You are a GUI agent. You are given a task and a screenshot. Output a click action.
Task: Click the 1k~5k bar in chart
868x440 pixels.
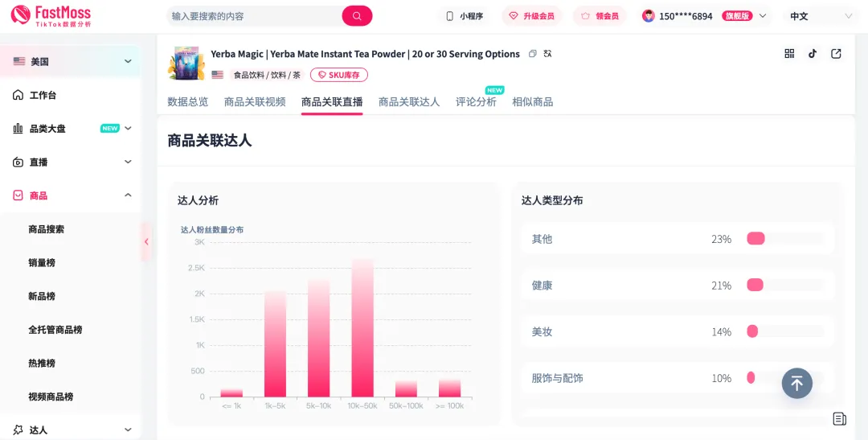tap(275, 343)
